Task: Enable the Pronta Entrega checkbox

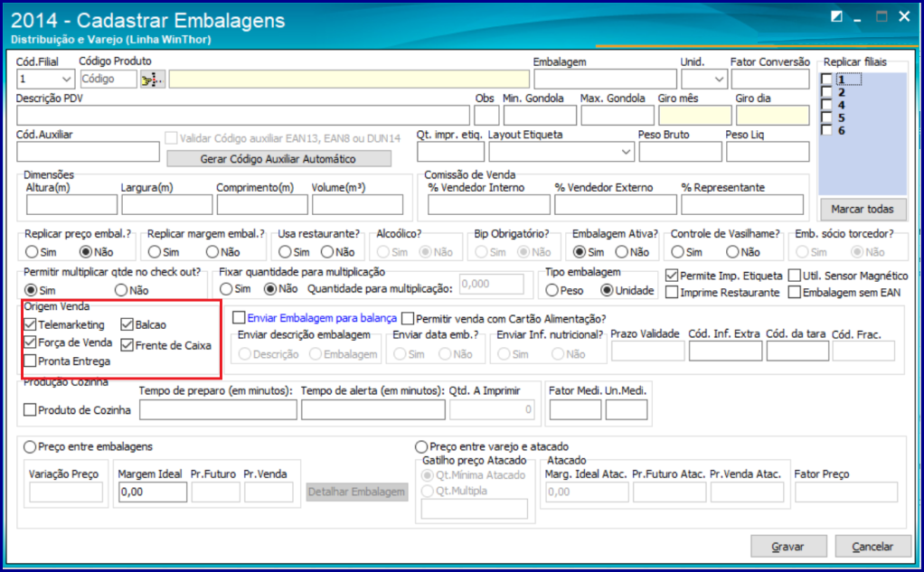Action: 30,361
